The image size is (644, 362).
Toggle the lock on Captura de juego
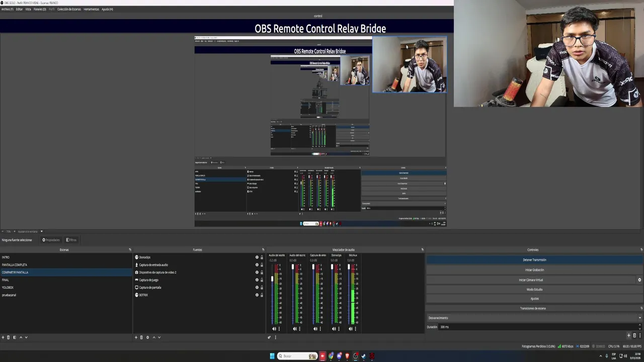(262, 280)
